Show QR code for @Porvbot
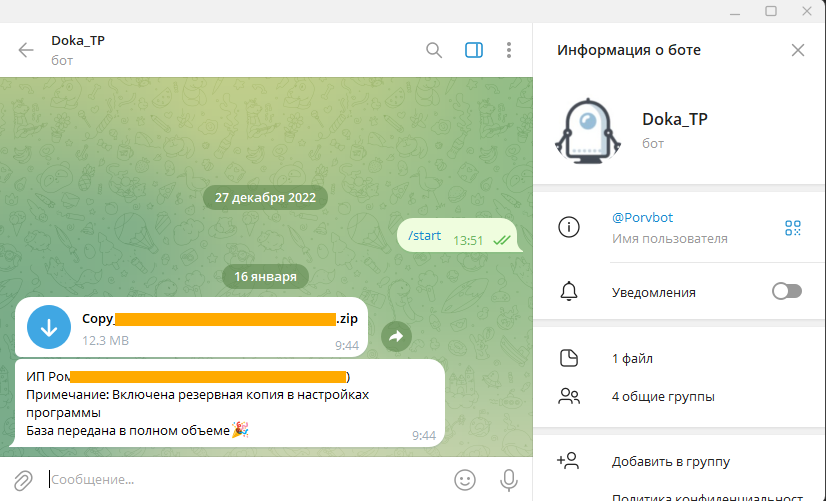This screenshot has height=501, width=826. 792,228
